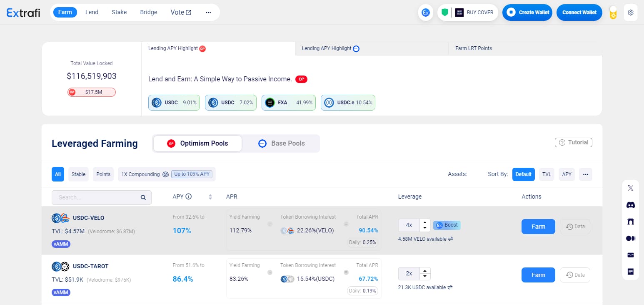Click the Extra token icon in header

pyautogui.click(x=426, y=13)
